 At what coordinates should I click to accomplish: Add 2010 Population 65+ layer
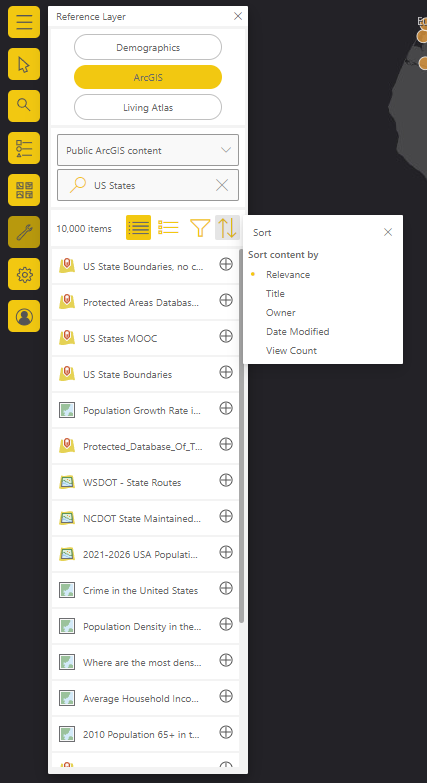(226, 732)
